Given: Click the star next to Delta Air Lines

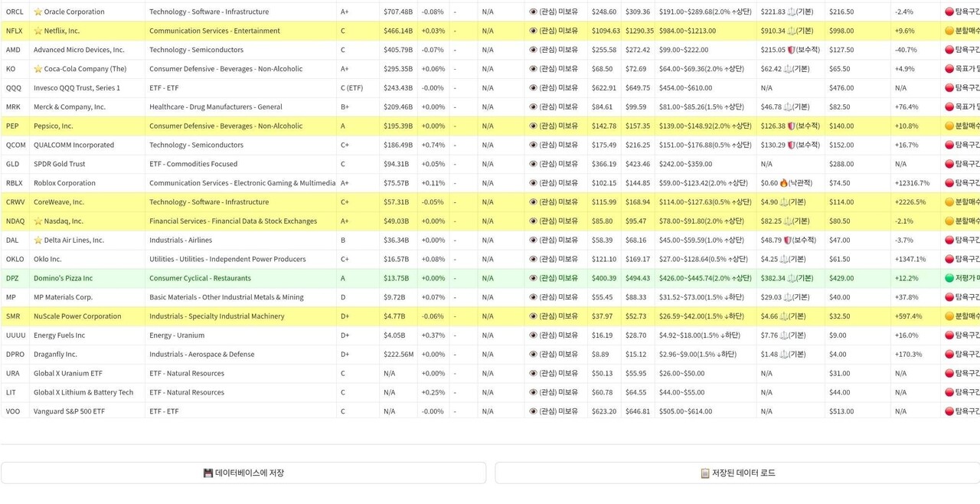Looking at the screenshot, I should click(x=38, y=241).
